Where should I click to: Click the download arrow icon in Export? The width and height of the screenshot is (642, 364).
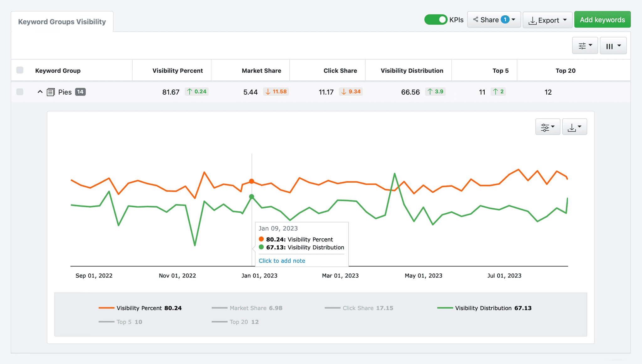[x=533, y=20]
